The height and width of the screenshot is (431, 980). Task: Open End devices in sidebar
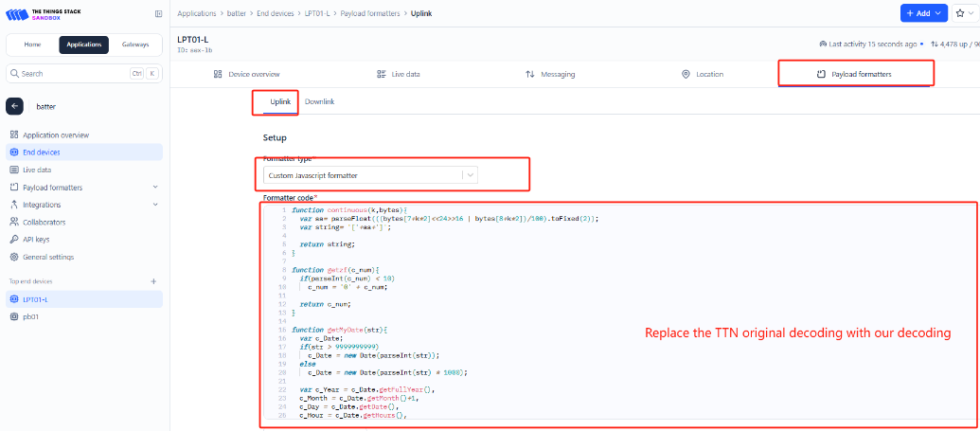[x=84, y=152]
